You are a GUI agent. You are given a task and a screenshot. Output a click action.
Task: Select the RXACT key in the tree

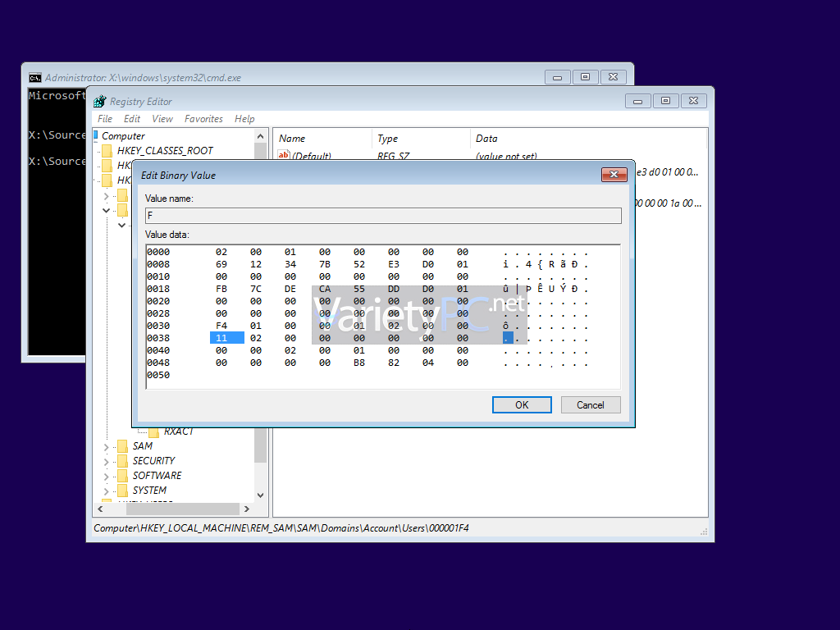point(178,431)
